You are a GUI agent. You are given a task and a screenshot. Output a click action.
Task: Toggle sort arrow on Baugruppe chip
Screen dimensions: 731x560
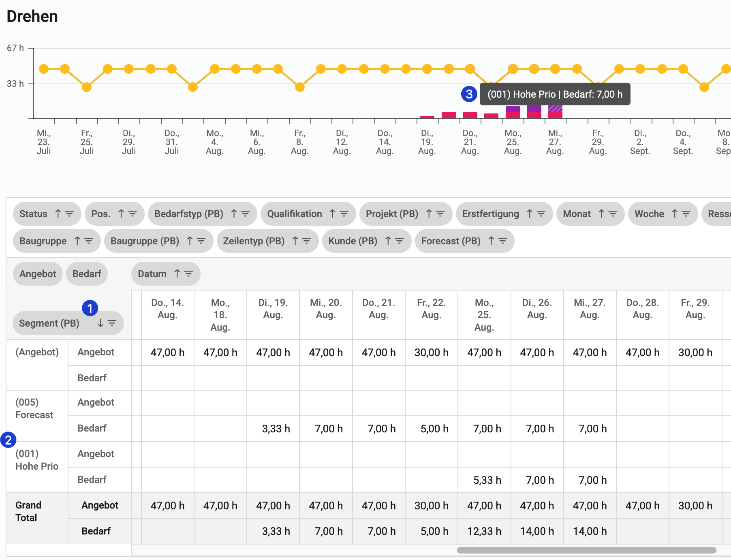tap(77, 241)
